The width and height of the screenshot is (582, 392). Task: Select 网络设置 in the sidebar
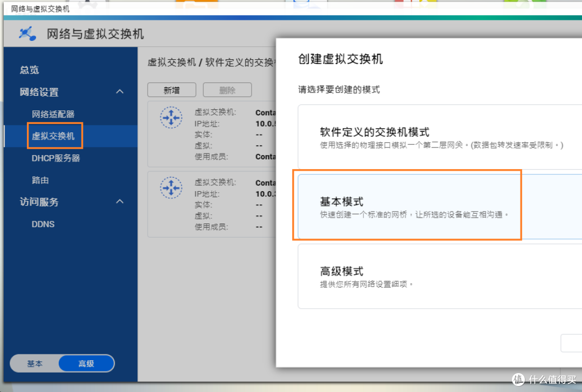(x=39, y=92)
